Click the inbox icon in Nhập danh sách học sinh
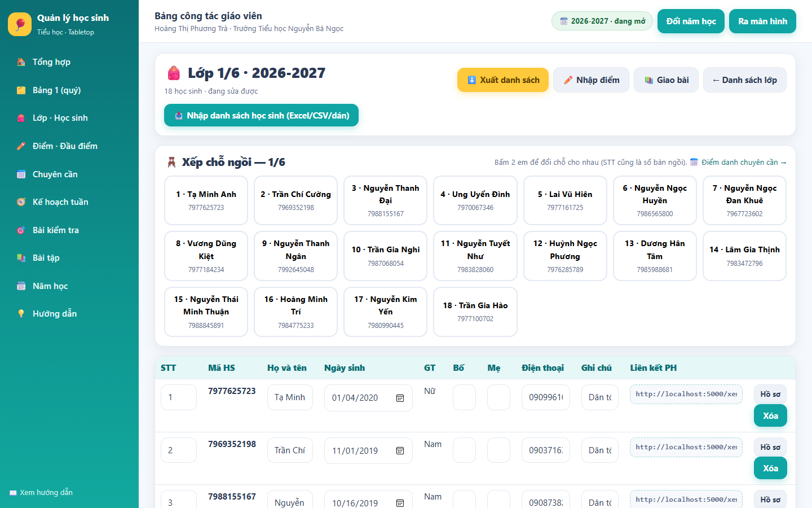 (x=179, y=116)
